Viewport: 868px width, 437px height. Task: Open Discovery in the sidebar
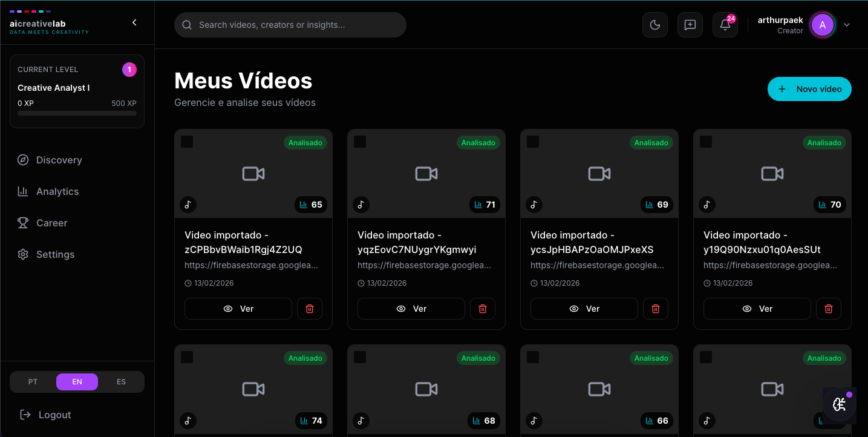coord(77,160)
